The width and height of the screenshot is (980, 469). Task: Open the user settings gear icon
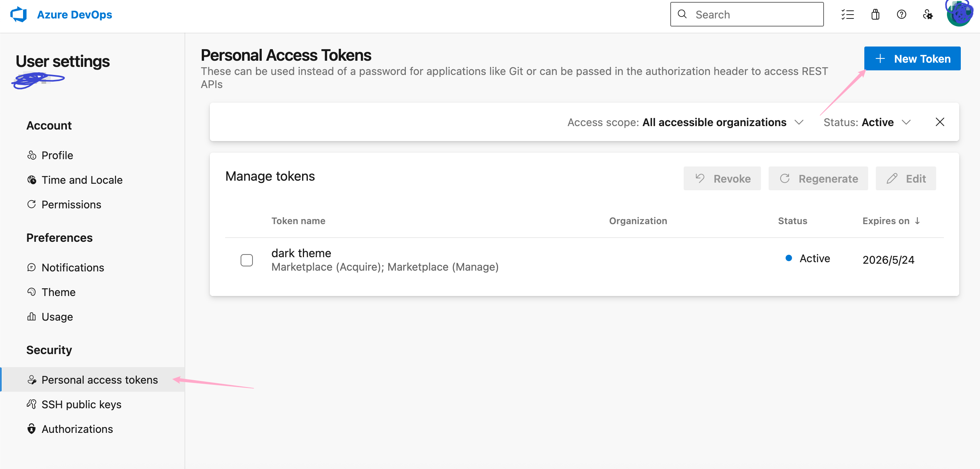tap(928, 15)
